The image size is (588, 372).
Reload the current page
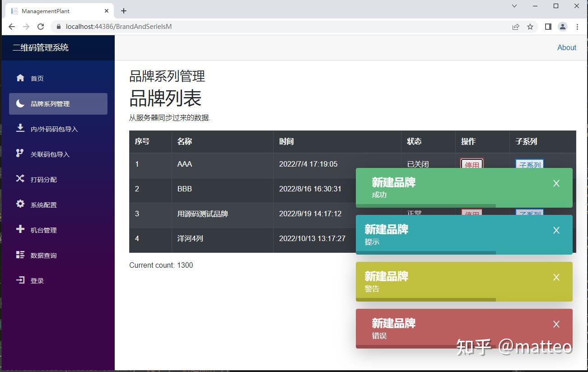tap(41, 27)
